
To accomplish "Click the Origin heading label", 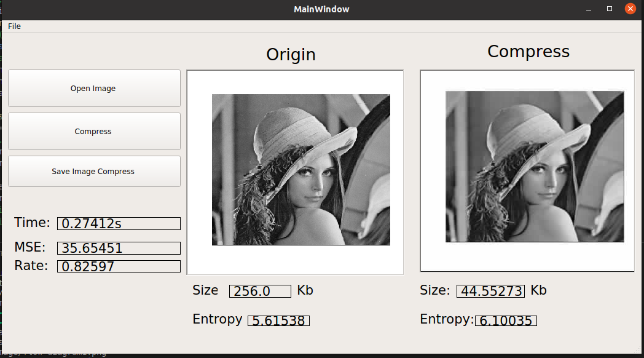I will pos(291,55).
